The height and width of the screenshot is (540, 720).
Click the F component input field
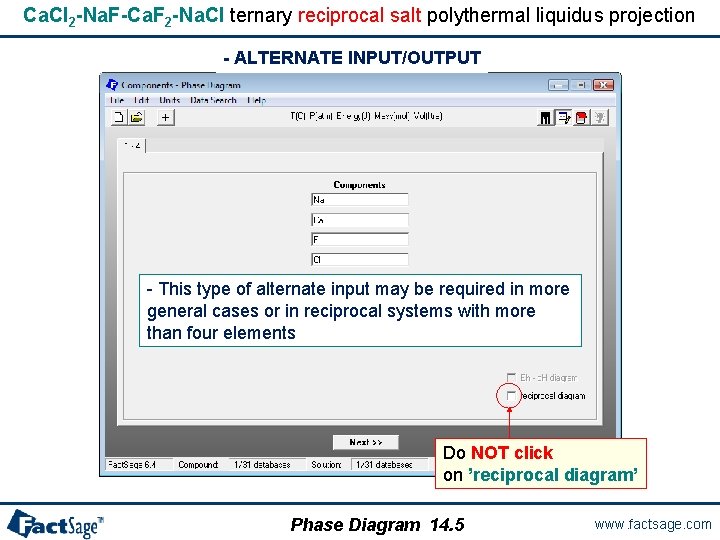[360, 239]
